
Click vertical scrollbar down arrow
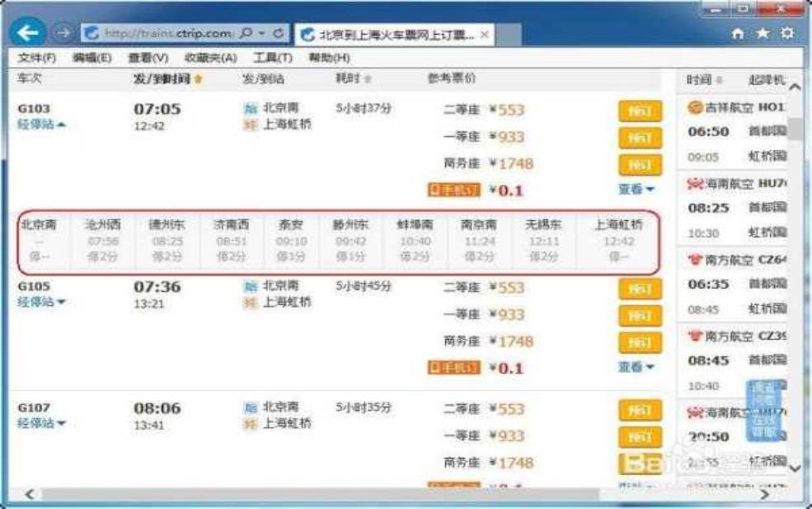[795, 468]
